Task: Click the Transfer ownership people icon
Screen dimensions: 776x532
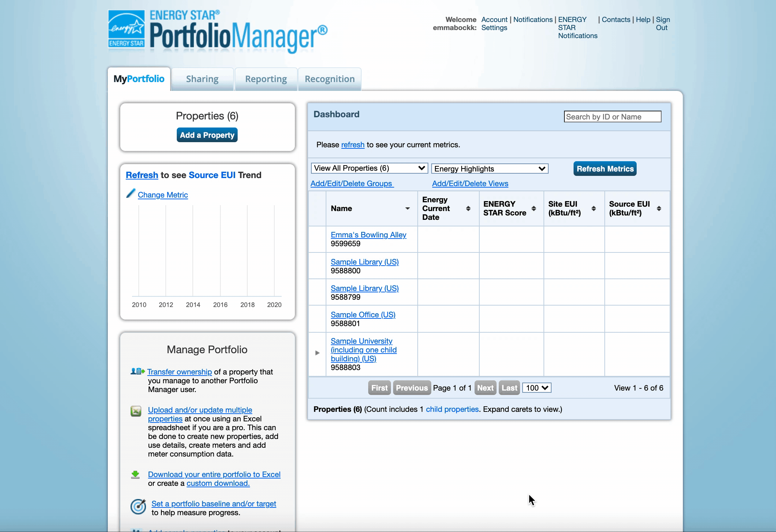Action: (138, 372)
